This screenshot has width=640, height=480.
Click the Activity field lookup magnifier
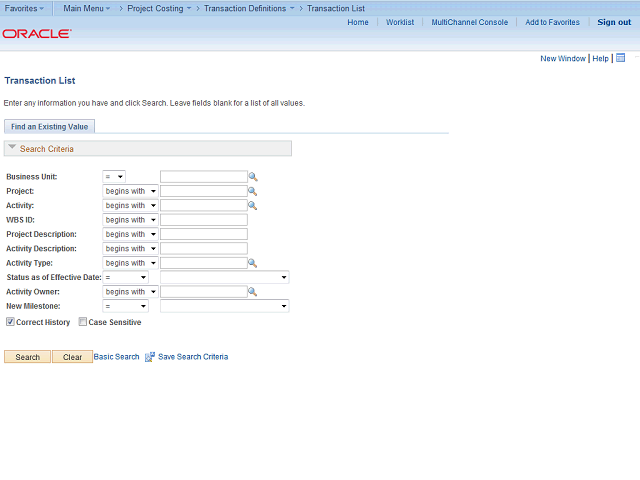pyautogui.click(x=253, y=206)
